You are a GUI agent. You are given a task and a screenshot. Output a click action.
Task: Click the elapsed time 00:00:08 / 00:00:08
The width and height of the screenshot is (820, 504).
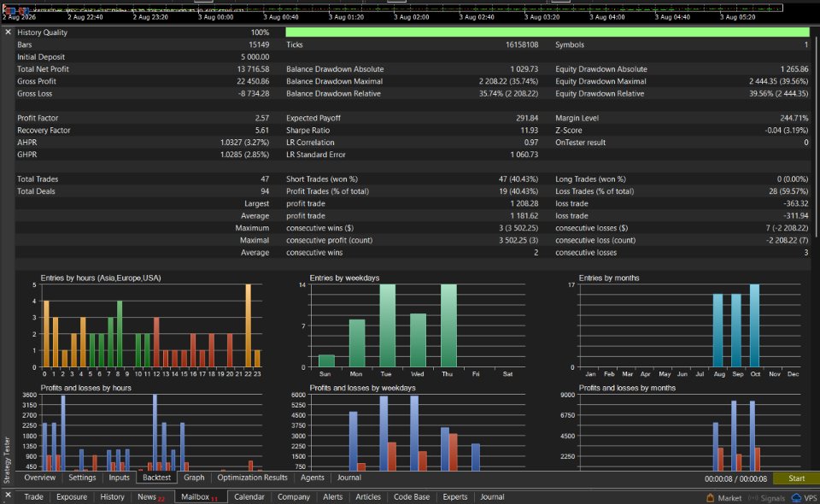click(x=735, y=479)
